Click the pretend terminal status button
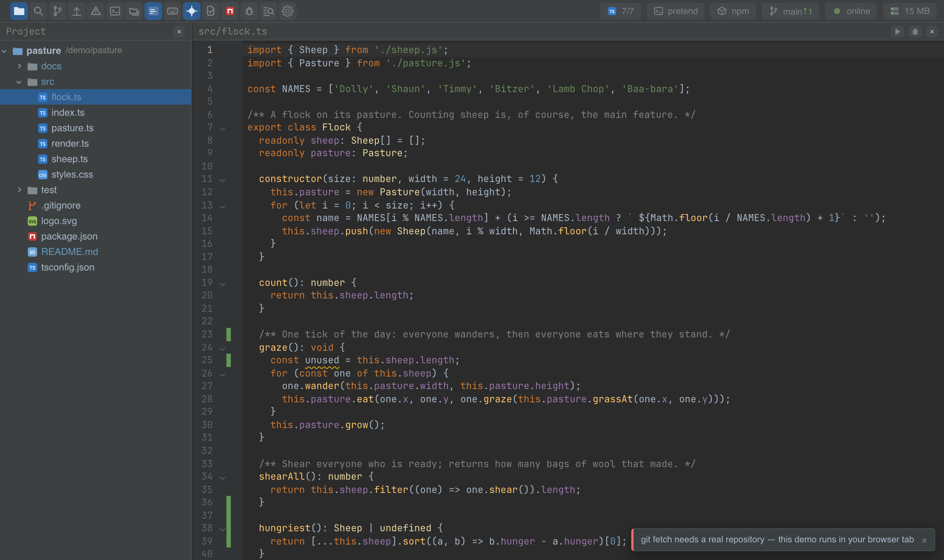 (676, 11)
